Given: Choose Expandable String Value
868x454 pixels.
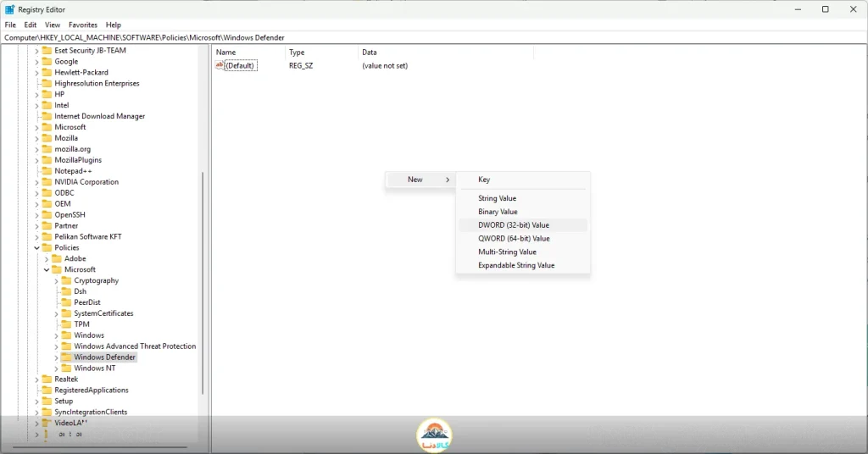Looking at the screenshot, I should [x=523, y=265].
